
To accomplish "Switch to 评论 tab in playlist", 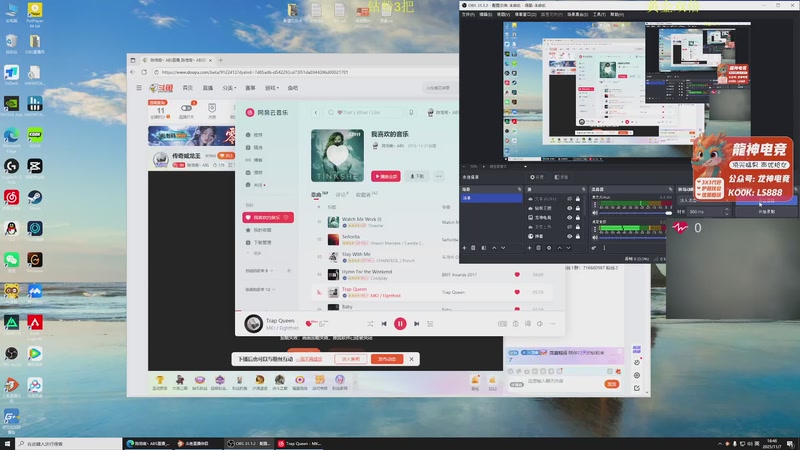I will pyautogui.click(x=341, y=194).
